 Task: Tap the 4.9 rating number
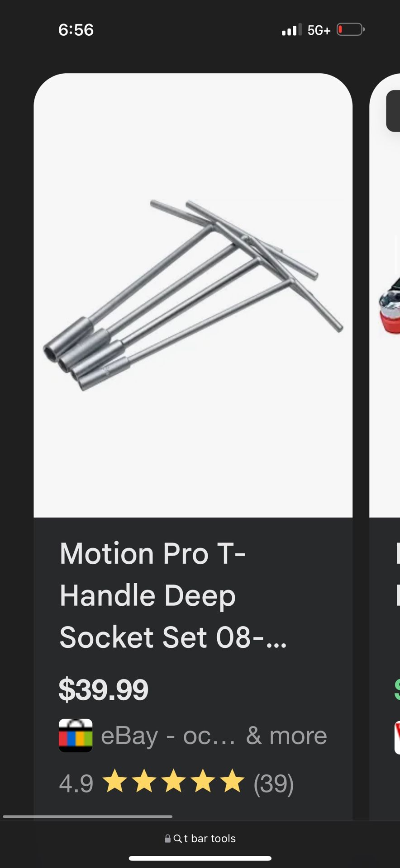(x=76, y=783)
